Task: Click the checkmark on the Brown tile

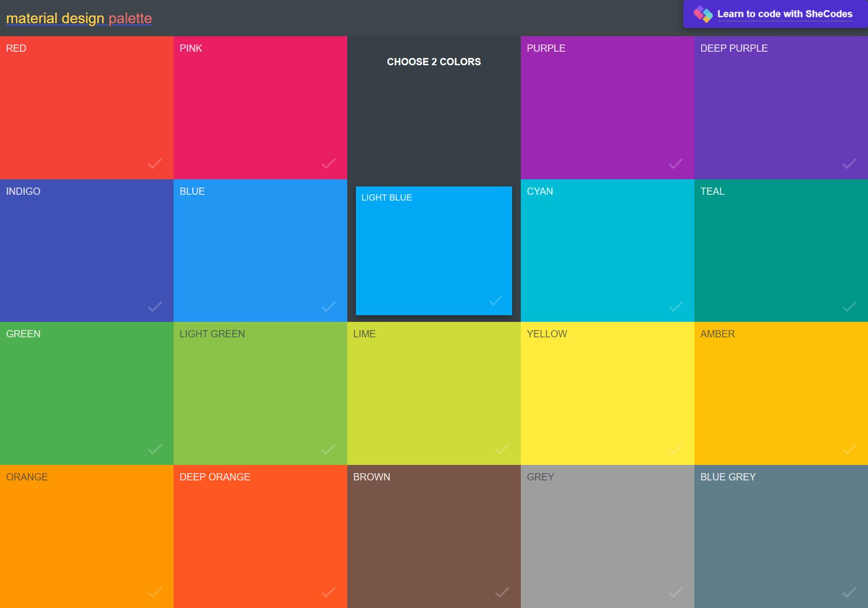Action: click(x=502, y=592)
